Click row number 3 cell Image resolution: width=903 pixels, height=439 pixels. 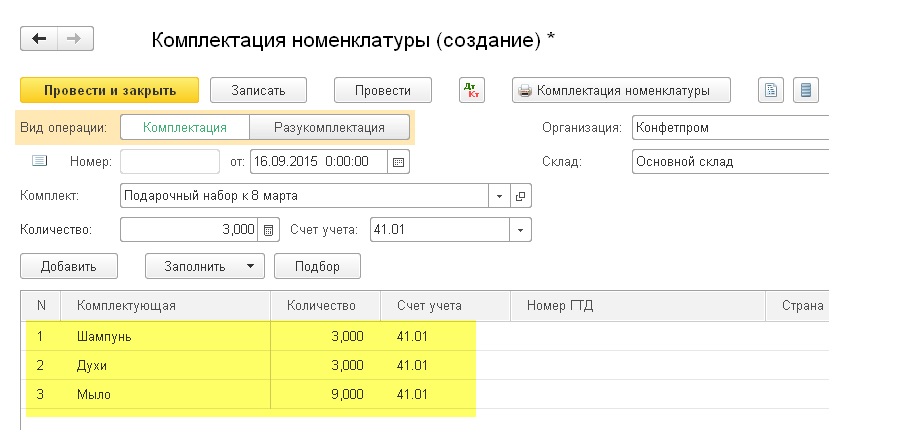(41, 395)
